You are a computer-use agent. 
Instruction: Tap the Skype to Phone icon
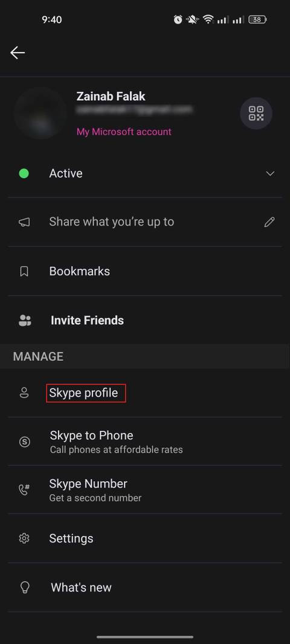click(x=24, y=442)
